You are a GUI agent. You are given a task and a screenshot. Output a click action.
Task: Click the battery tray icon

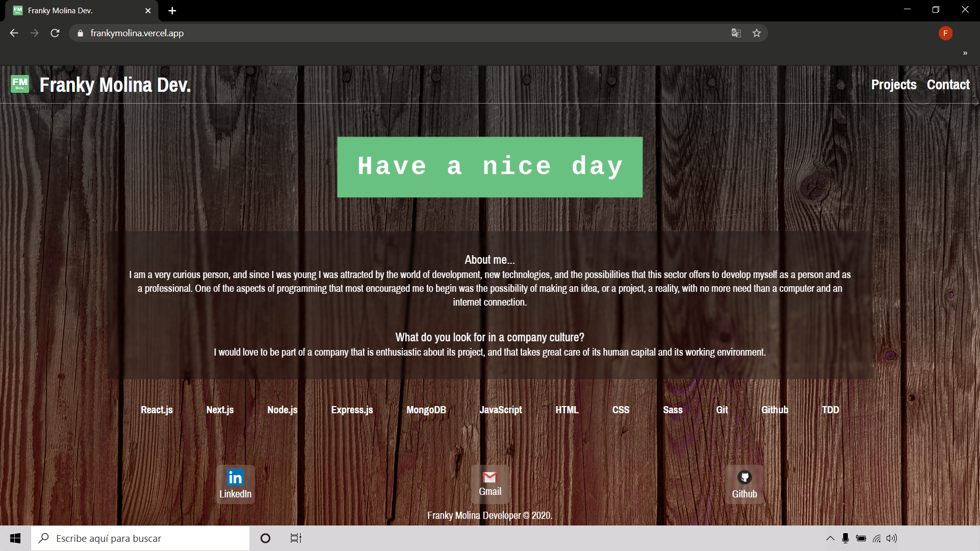coord(861,538)
